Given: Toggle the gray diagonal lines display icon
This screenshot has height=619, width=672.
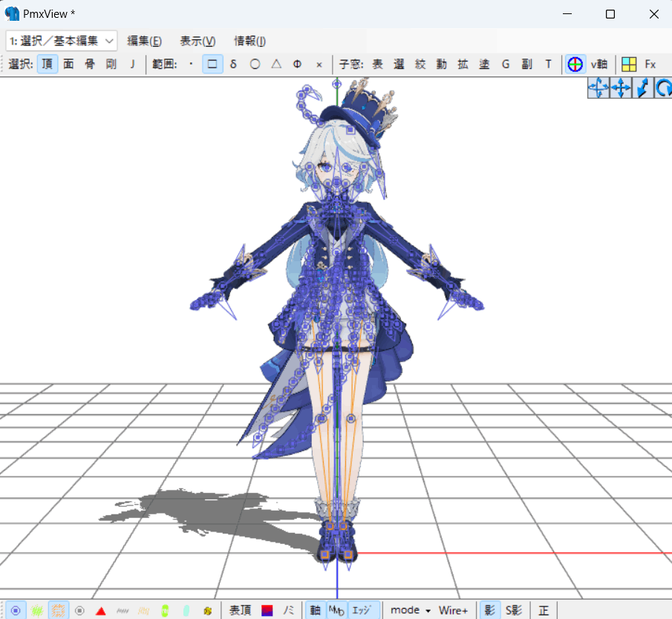Looking at the screenshot, I should pos(122,610).
